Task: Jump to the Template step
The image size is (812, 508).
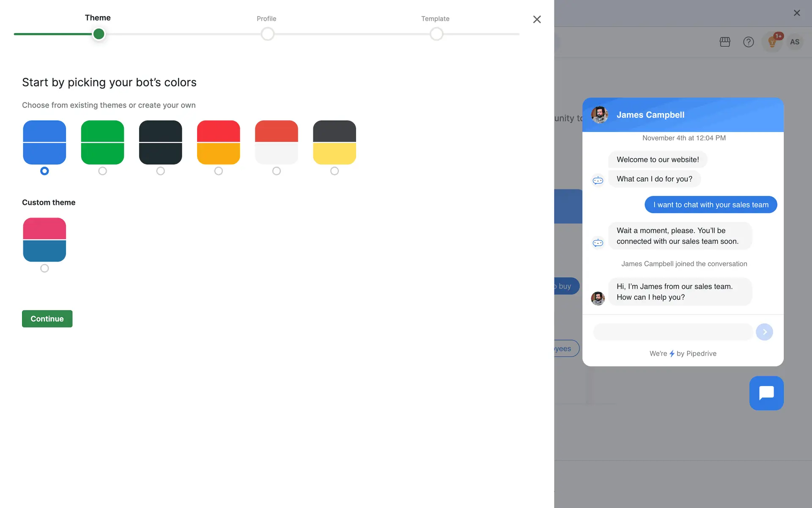Action: click(436, 34)
